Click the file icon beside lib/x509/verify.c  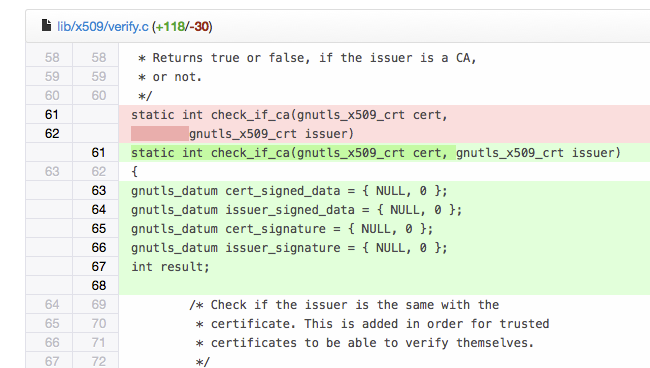[x=46, y=25]
